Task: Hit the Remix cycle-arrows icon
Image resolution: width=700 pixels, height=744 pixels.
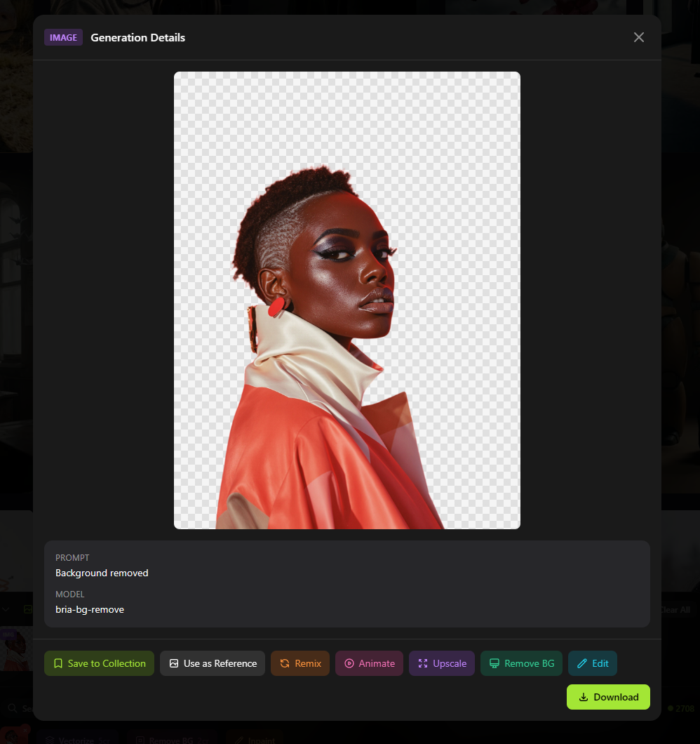Action: 285,663
